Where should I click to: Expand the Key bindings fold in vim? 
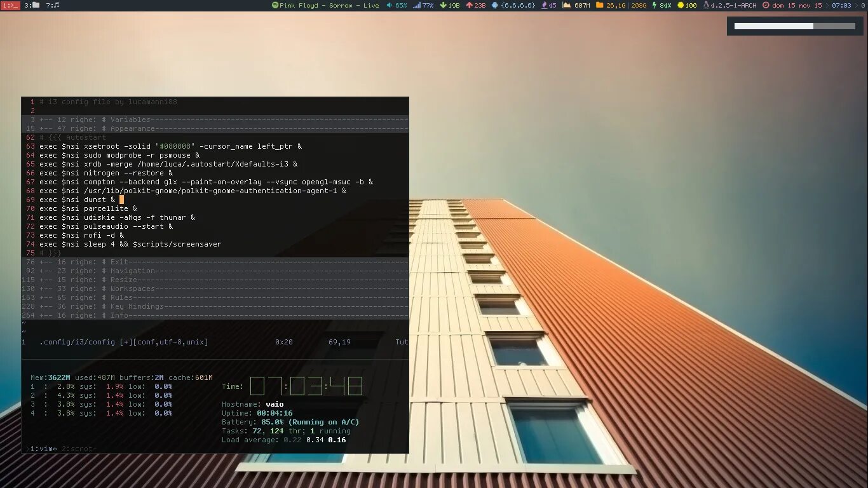point(215,306)
